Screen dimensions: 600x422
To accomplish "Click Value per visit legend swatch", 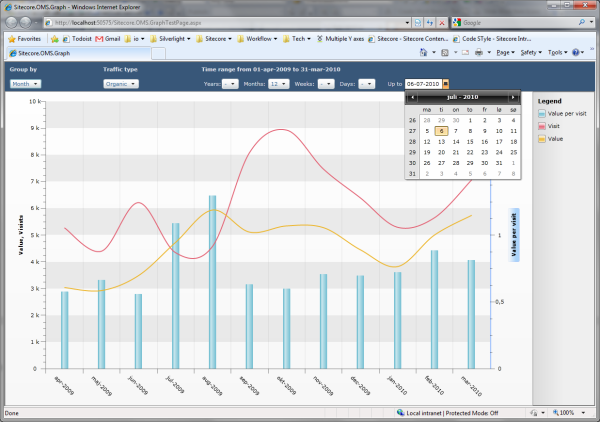I will [542, 114].
